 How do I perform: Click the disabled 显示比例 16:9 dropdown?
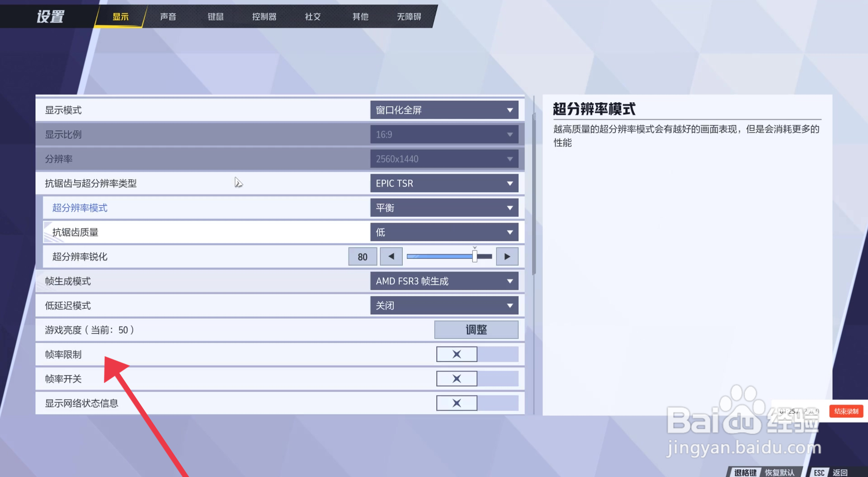444,134
